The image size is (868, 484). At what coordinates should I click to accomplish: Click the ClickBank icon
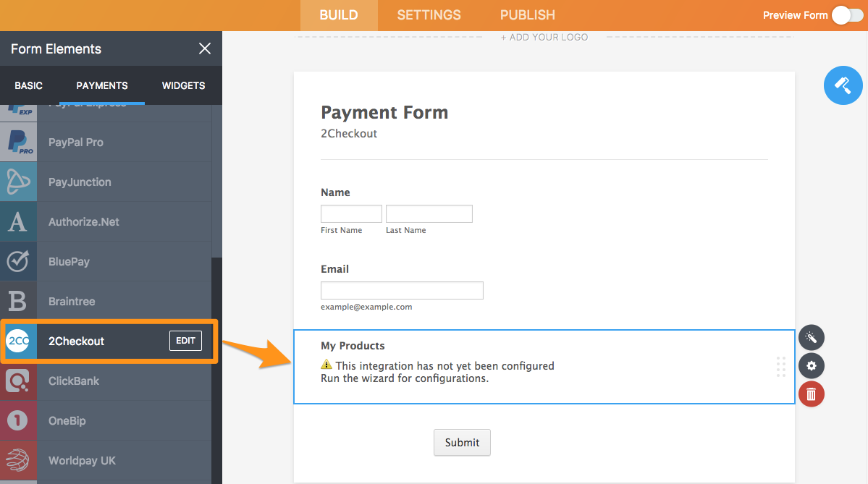click(x=18, y=381)
